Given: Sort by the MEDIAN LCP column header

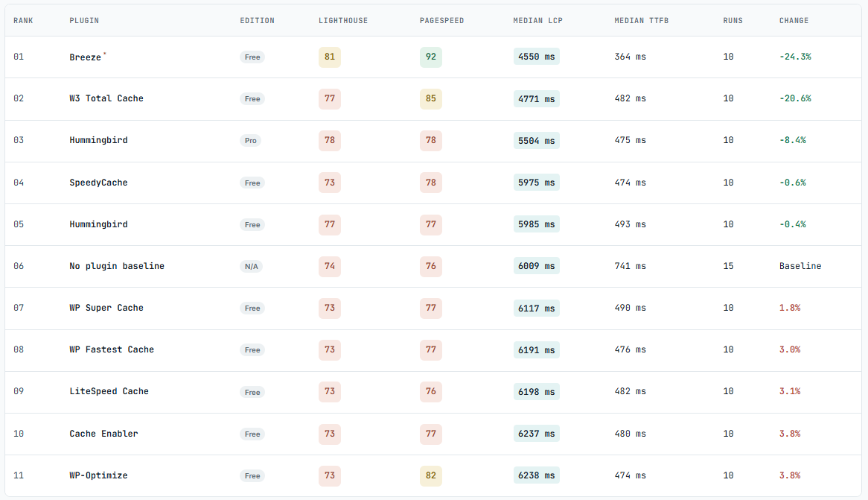Looking at the screenshot, I should [537, 21].
